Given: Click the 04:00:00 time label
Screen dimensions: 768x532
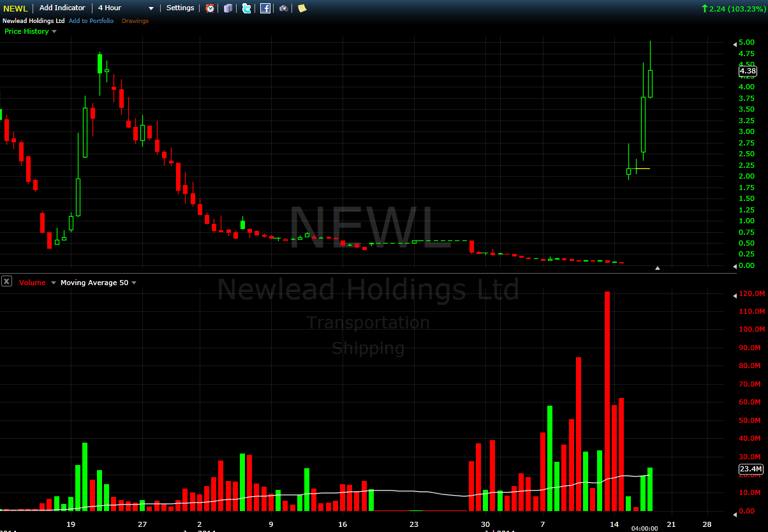Looking at the screenshot, I should (x=644, y=529).
